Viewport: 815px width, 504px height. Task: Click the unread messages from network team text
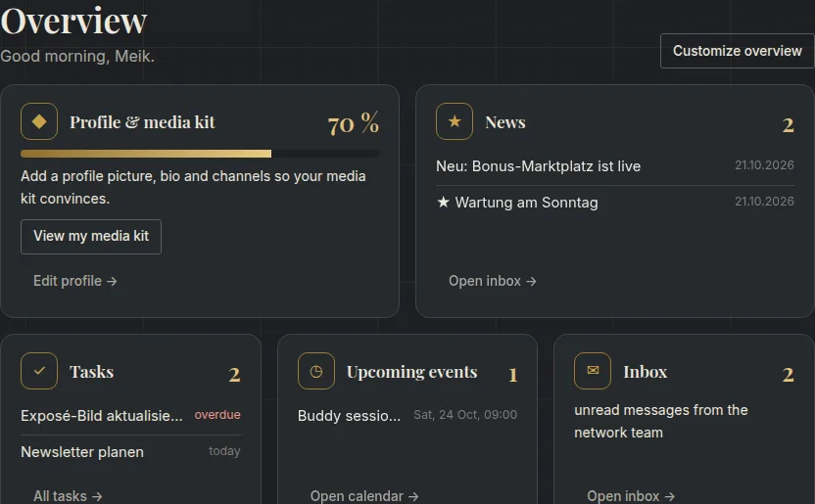[x=660, y=421]
